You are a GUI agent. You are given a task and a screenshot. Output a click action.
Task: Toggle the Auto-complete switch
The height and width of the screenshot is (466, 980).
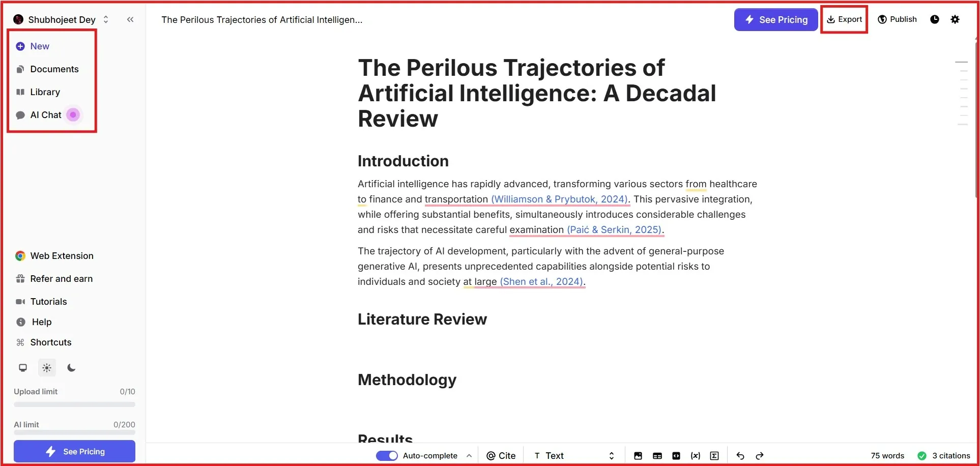click(387, 456)
